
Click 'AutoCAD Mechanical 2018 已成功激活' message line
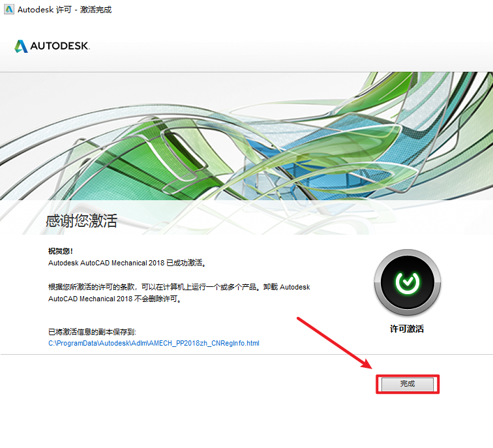[127, 263]
